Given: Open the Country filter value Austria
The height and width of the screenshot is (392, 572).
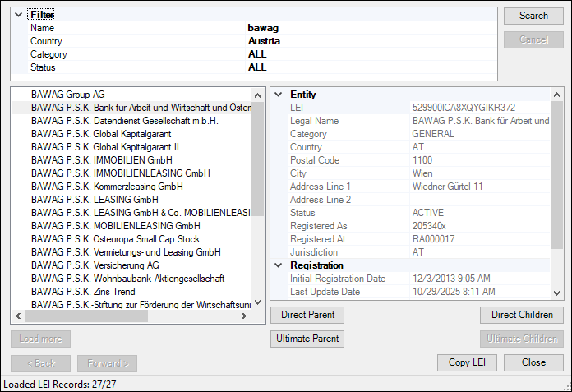Looking at the screenshot, I should 371,41.
